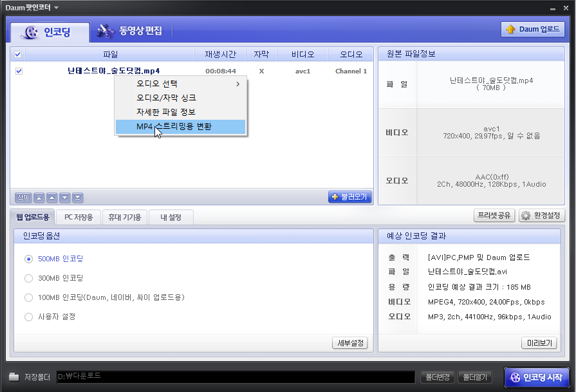Select the PC 저장용 preset tab
The image size is (576, 392).
click(79, 217)
